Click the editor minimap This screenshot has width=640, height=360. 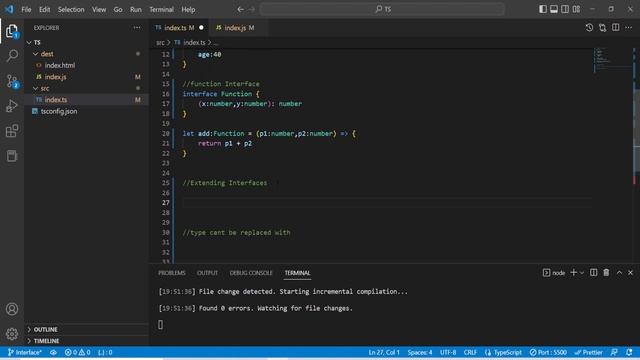612,155
